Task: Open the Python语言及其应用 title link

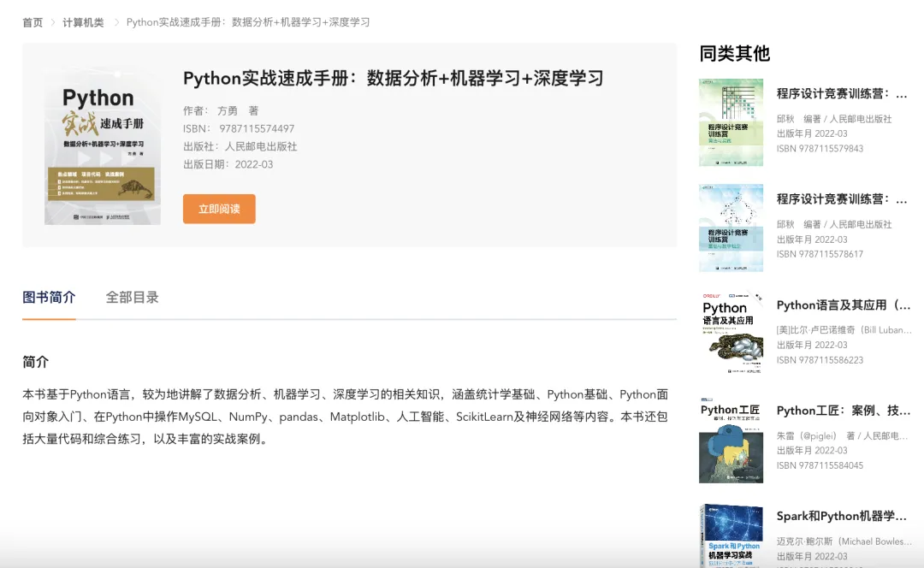Action: [844, 305]
